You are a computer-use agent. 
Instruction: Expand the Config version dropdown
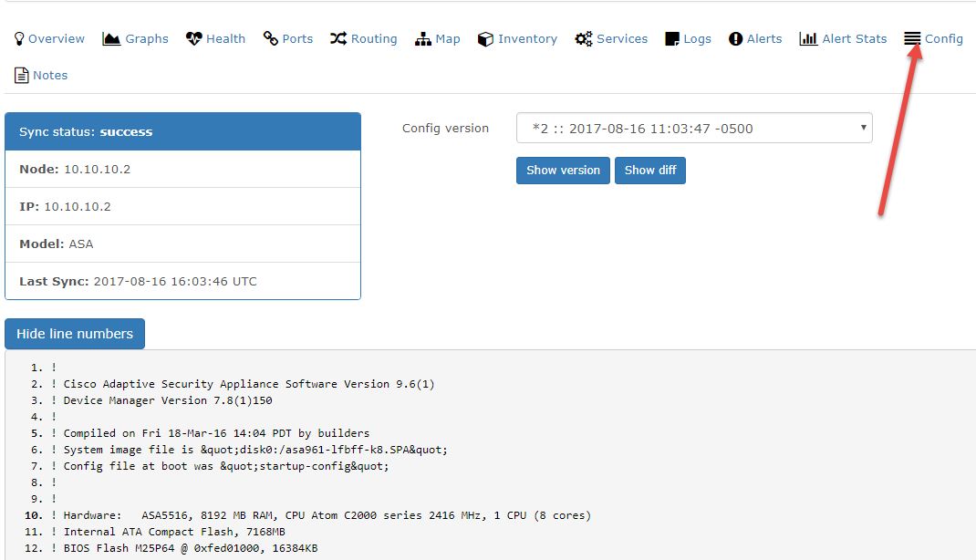point(693,129)
